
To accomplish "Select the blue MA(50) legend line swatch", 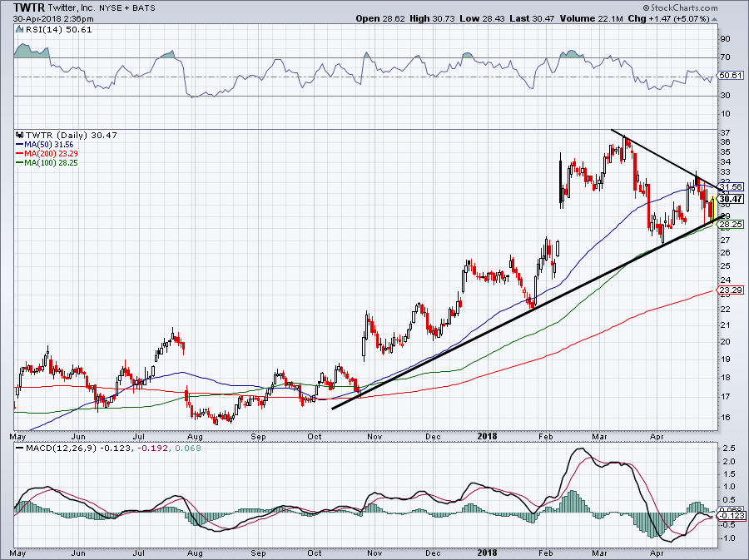I will [x=20, y=145].
